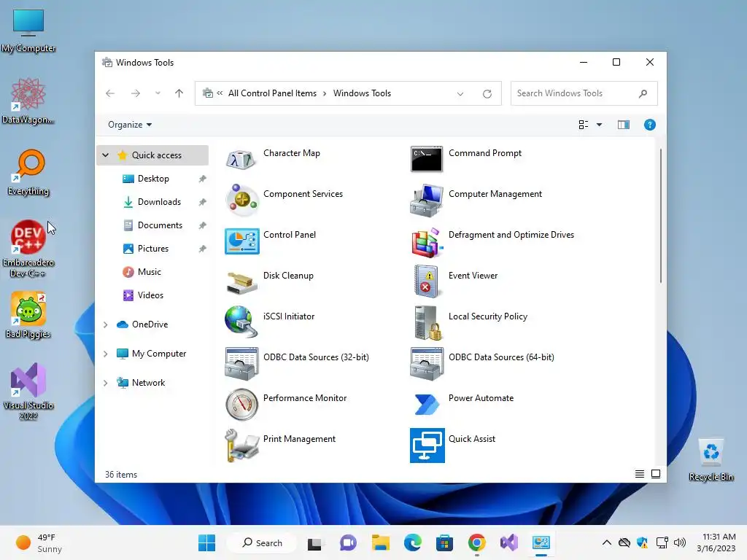Open the Organize dropdown menu
Image resolution: width=747 pixels, height=560 pixels.
[x=130, y=125]
